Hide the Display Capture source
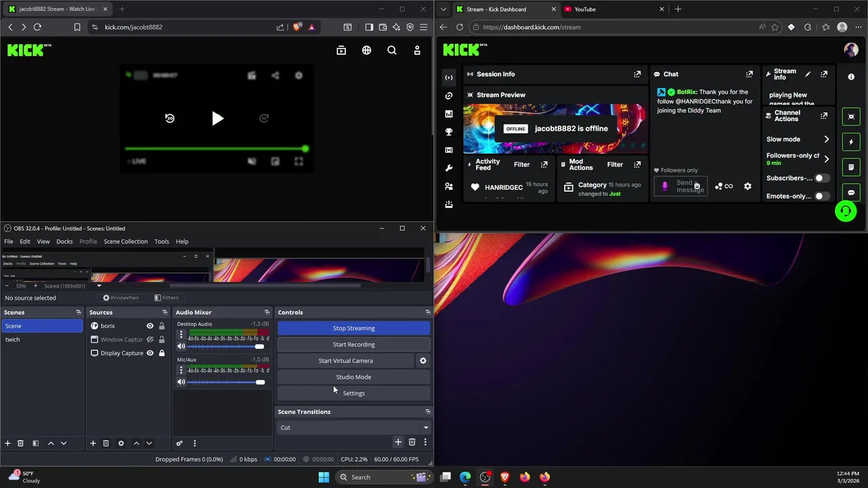Screen dimensions: 868x488 point(150,353)
